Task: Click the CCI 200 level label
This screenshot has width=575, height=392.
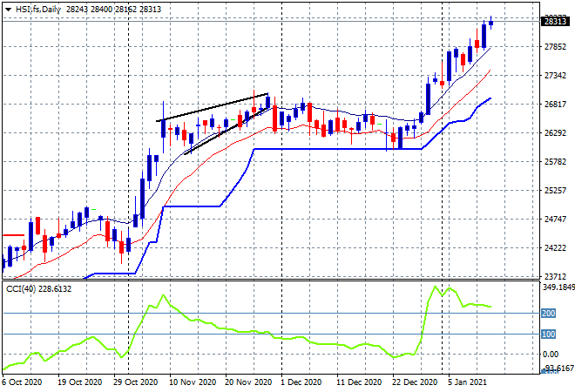Action: pyautogui.click(x=549, y=313)
